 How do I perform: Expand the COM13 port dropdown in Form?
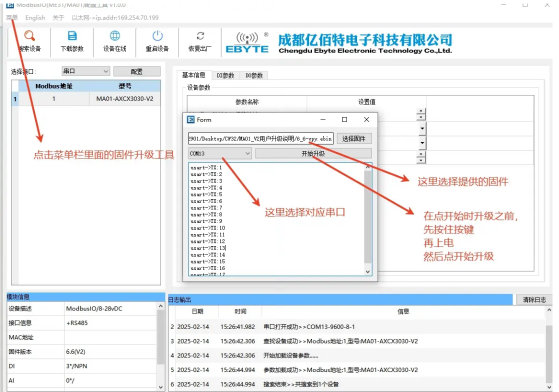click(x=220, y=154)
